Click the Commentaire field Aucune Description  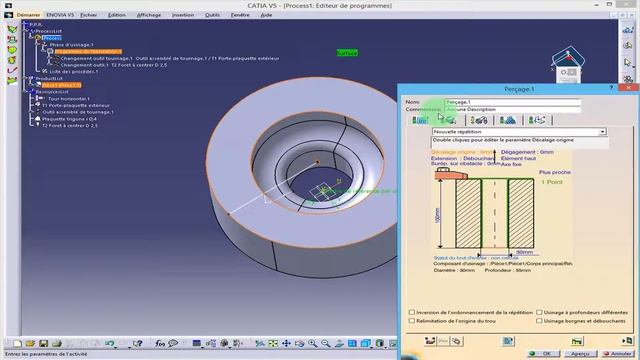(513, 109)
